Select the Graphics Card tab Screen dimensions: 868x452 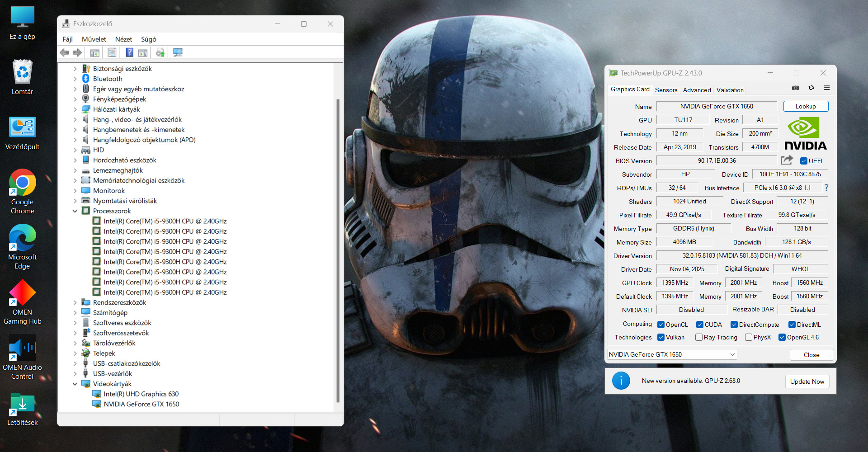pos(630,89)
